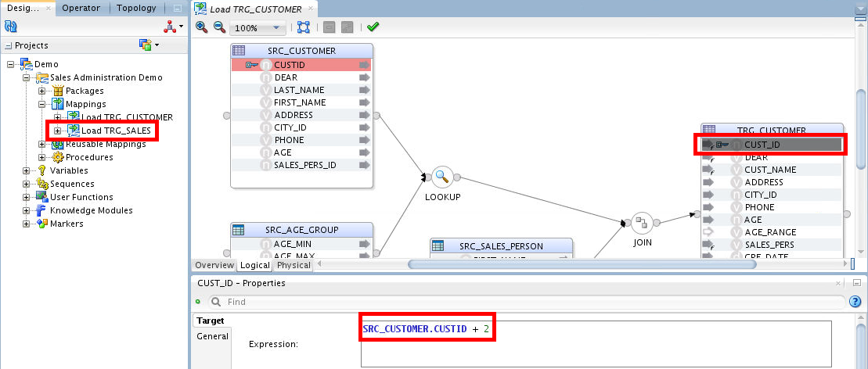Click the SRC_SALES_PERSON table icon
Viewport: 868px width, 369px height.
[438, 245]
